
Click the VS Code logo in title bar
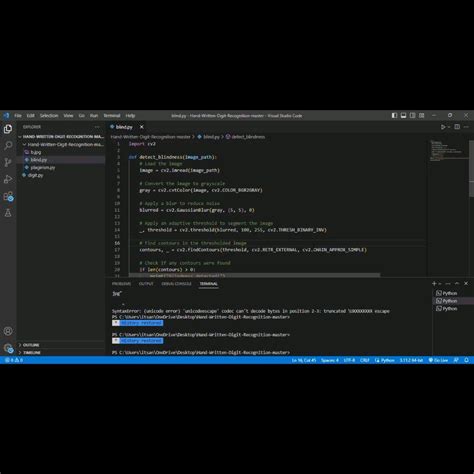click(6, 116)
